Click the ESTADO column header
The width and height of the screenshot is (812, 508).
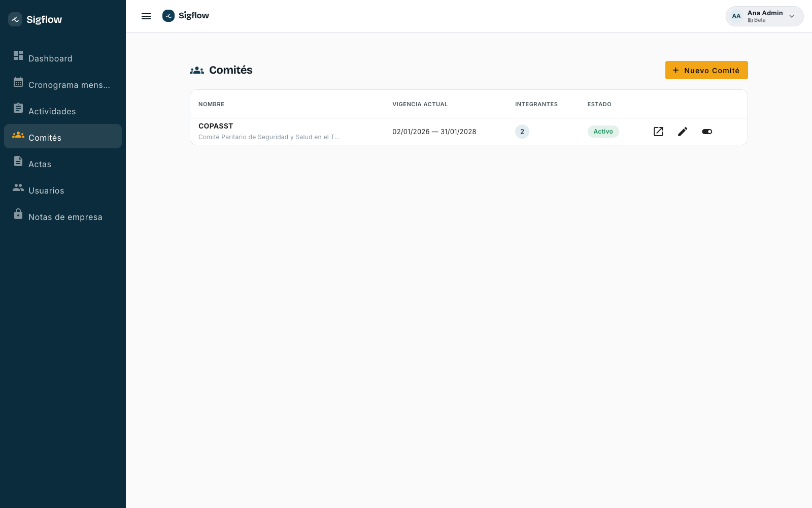point(599,104)
